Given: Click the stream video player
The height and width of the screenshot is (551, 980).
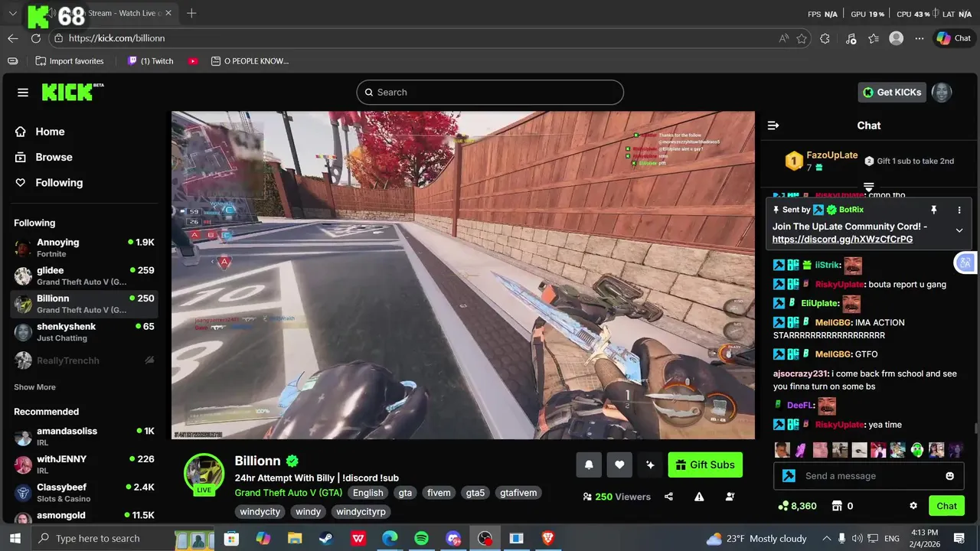Looking at the screenshot, I should click(x=462, y=275).
